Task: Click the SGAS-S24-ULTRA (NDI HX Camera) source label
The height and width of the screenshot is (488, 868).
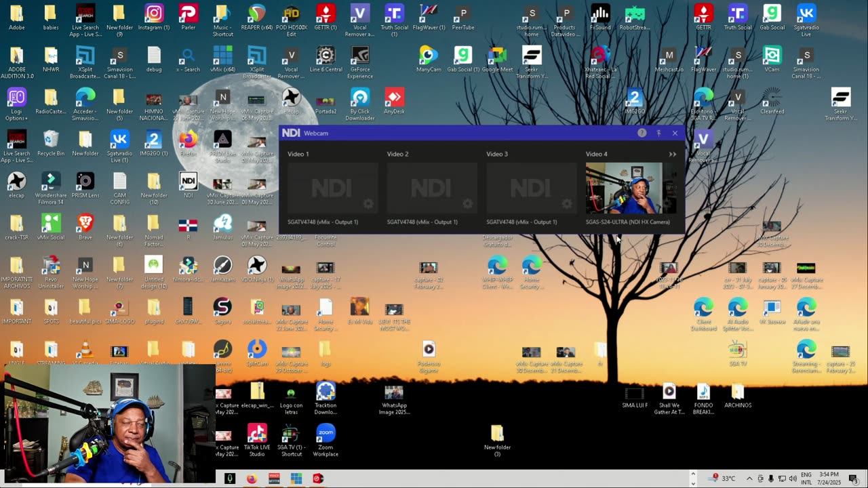Action: pyautogui.click(x=627, y=222)
